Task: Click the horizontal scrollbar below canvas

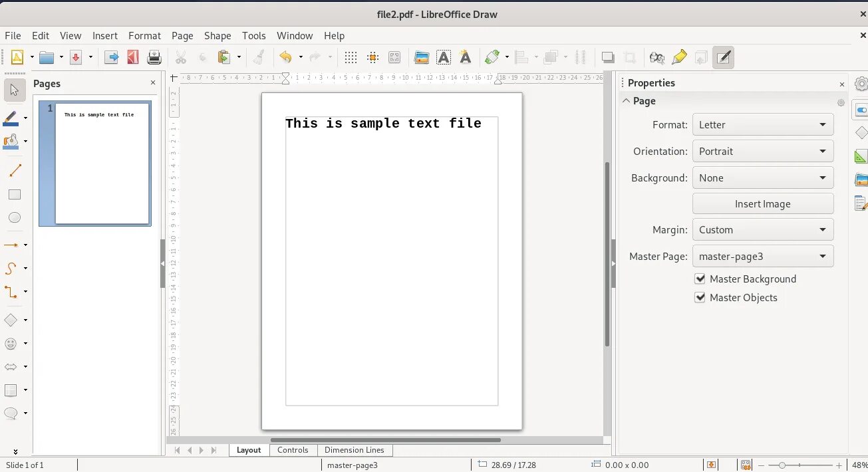Action: [386, 439]
